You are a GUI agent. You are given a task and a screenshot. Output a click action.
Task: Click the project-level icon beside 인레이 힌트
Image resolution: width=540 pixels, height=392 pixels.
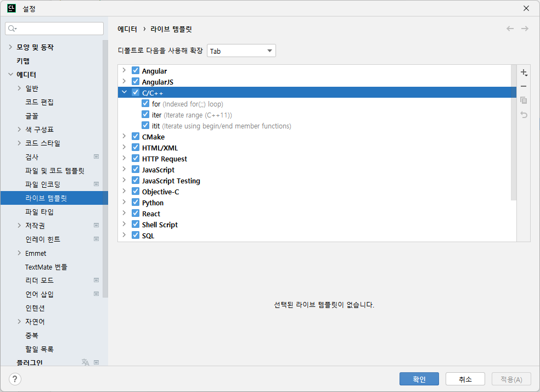(x=97, y=239)
